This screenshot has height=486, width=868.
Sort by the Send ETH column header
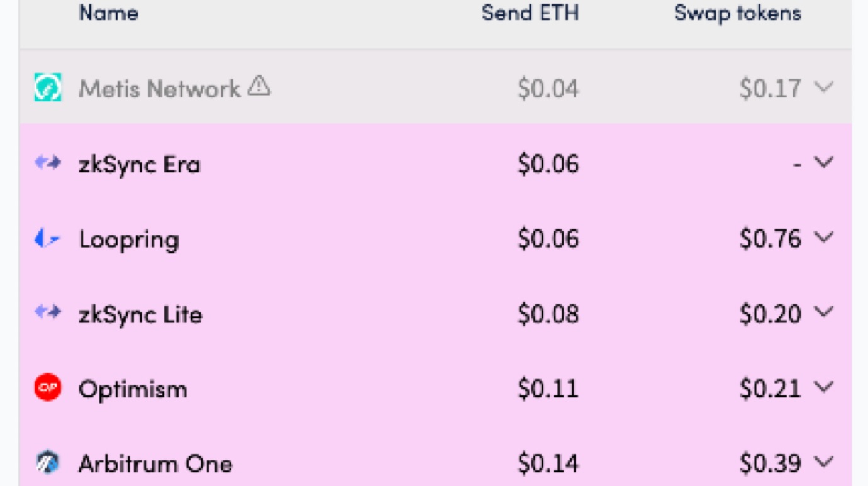tap(530, 13)
